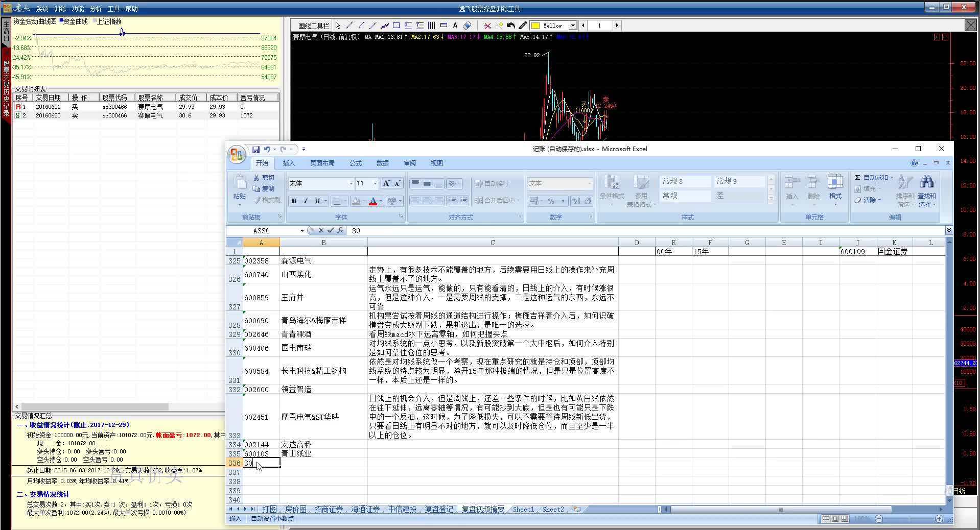The width and height of the screenshot is (980, 530).
Task: Toggle bold formatting in Excel
Action: [294, 201]
